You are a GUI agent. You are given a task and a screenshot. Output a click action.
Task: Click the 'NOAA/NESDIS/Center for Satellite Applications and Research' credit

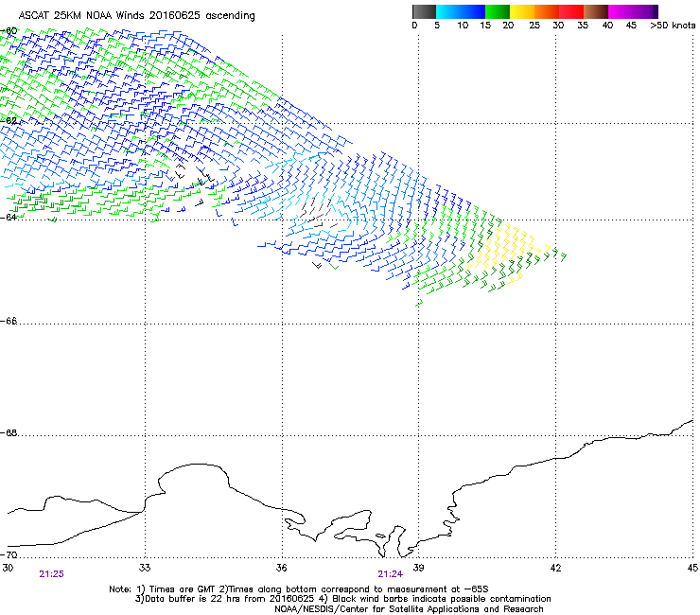coord(409,609)
